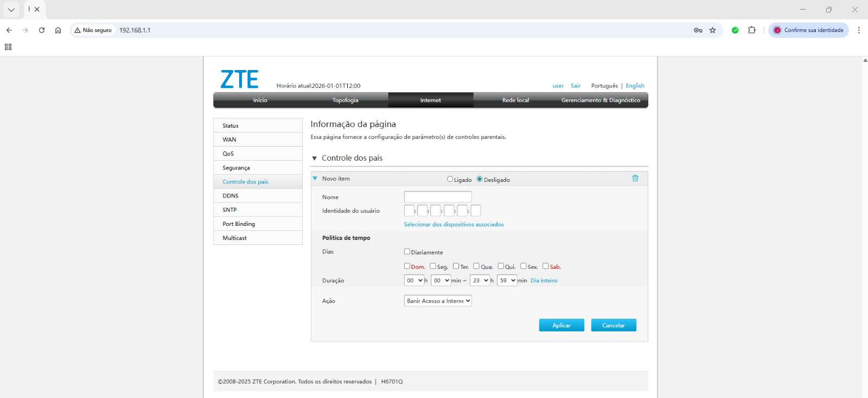Reload the router page

pos(42,30)
